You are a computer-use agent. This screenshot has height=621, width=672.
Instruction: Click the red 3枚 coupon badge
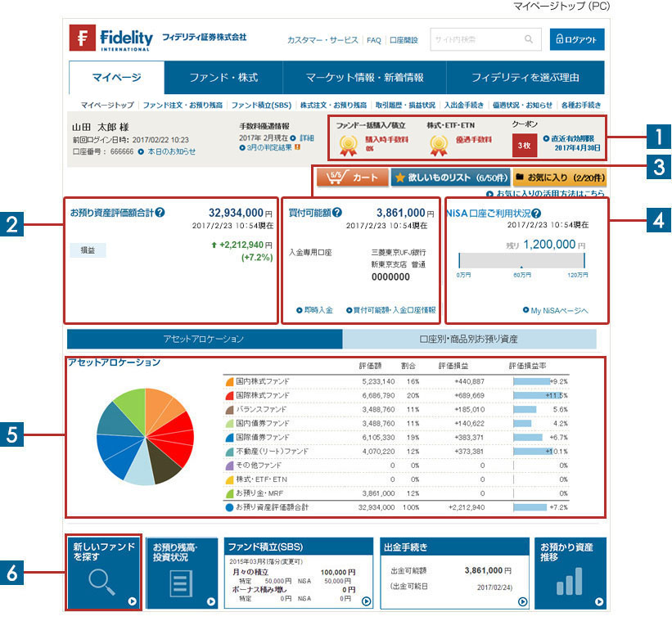pyautogui.click(x=524, y=145)
